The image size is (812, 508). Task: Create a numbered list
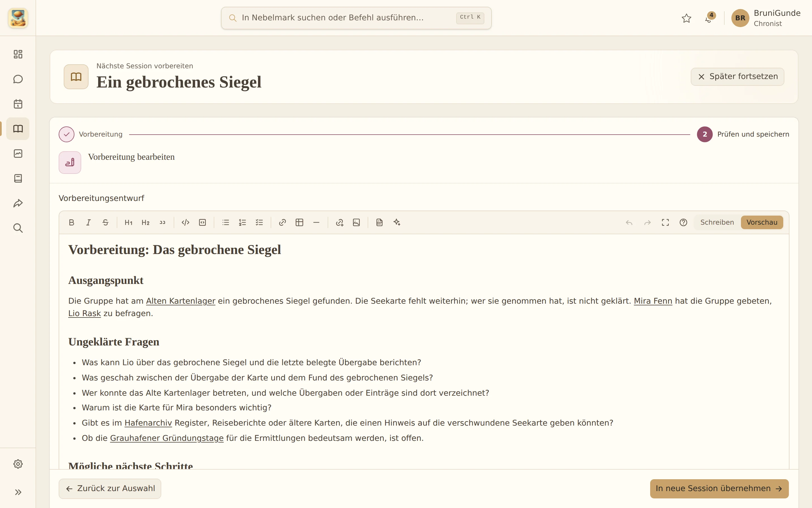242,222
